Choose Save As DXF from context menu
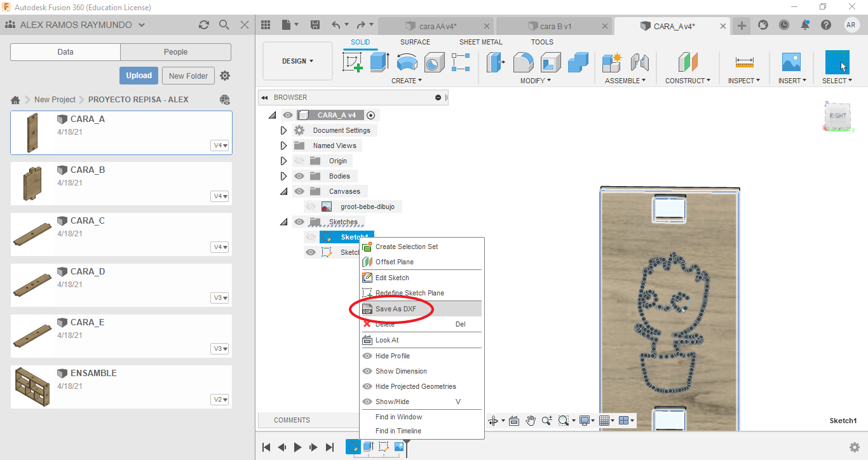This screenshot has width=868, height=460. pos(421,309)
